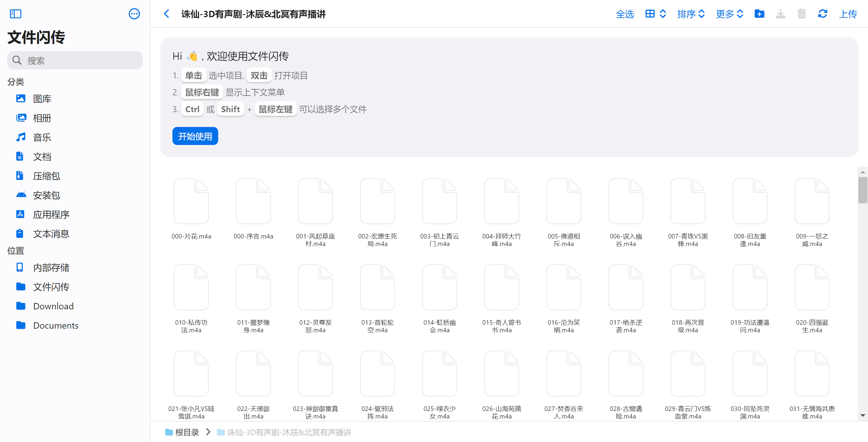Image resolution: width=868 pixels, height=442 pixels.
Task: Select file 017-绝杀逆袭.m4a
Action: 626,299
